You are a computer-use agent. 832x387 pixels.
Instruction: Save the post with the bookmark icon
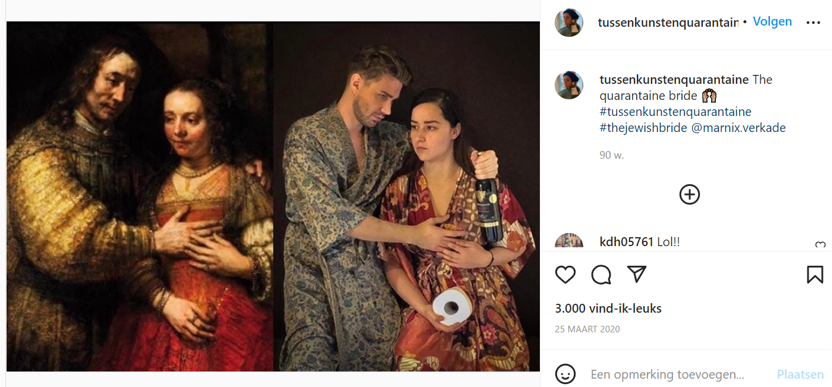pos(814,274)
